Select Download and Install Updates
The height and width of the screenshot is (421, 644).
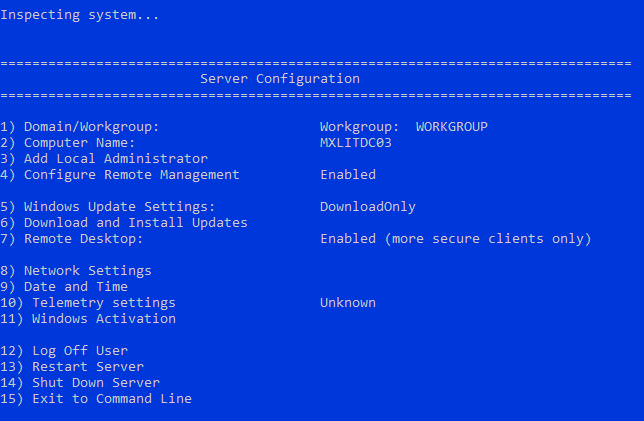point(124,223)
